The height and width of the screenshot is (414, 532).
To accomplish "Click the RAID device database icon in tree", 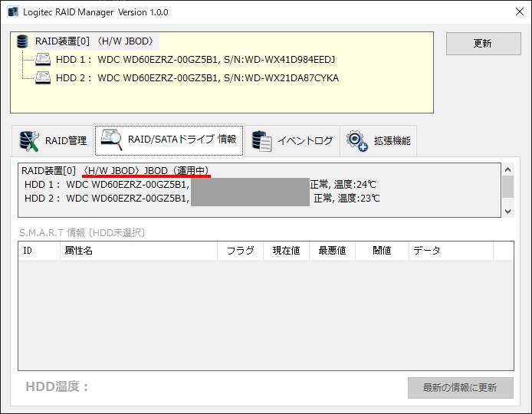I will point(22,41).
